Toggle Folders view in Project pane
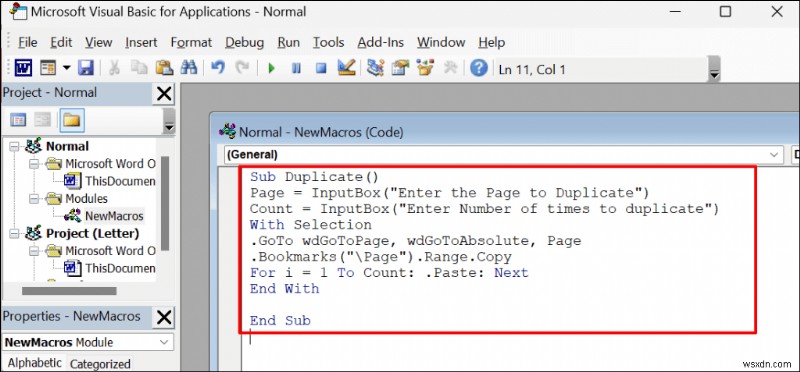This screenshot has width=800, height=372. point(71,120)
